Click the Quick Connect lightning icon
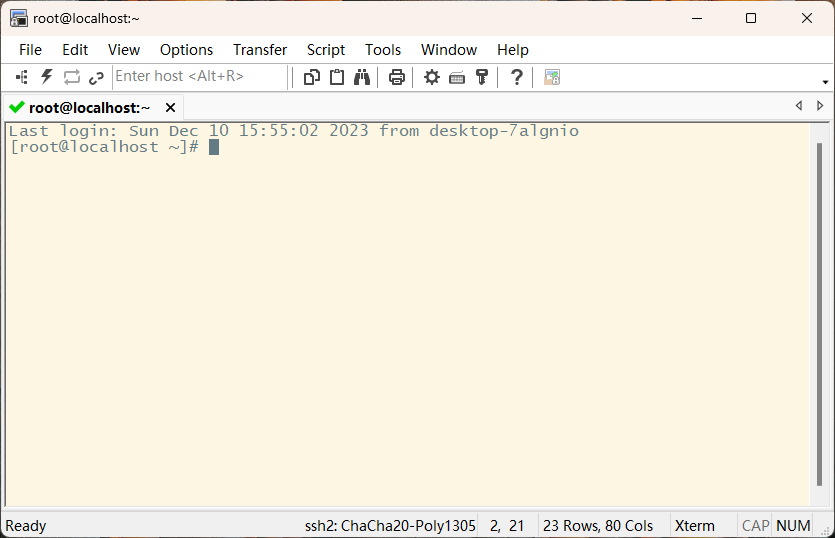Viewport: 835px width, 538px height. tap(47, 77)
